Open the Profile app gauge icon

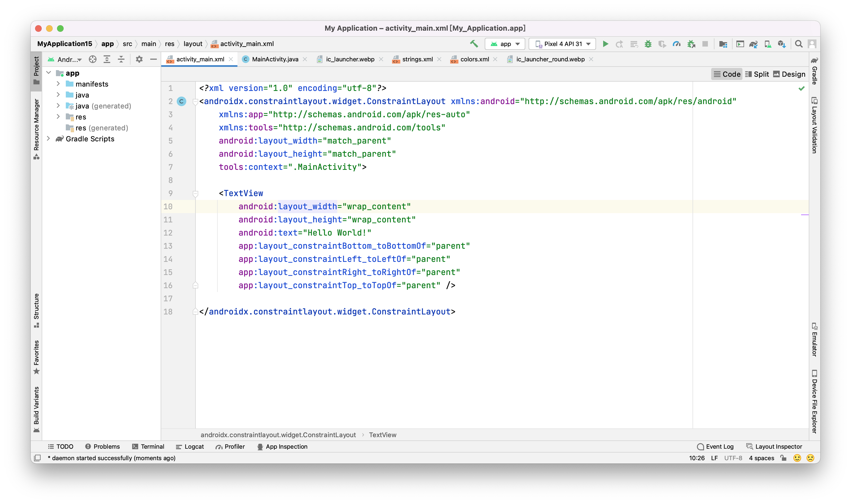[x=676, y=44]
